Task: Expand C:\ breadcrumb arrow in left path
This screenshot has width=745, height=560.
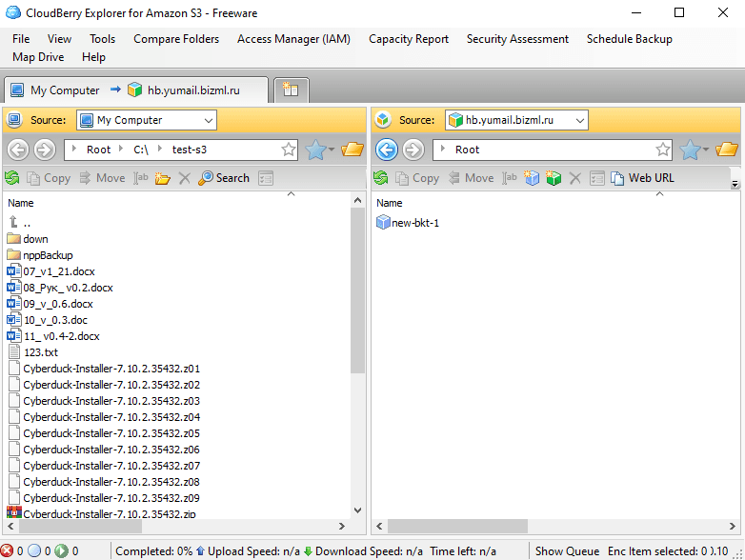Action: [121, 149]
